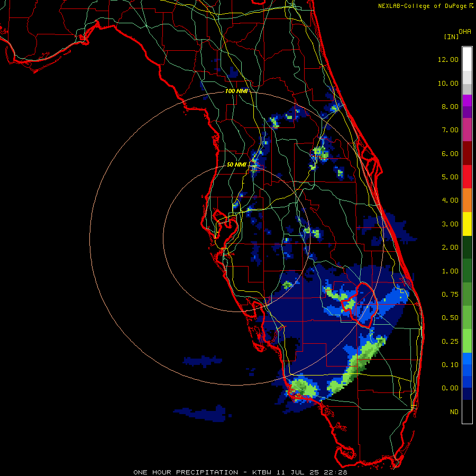Click the OHA product code label
The image size is (476, 476).
click(465, 32)
